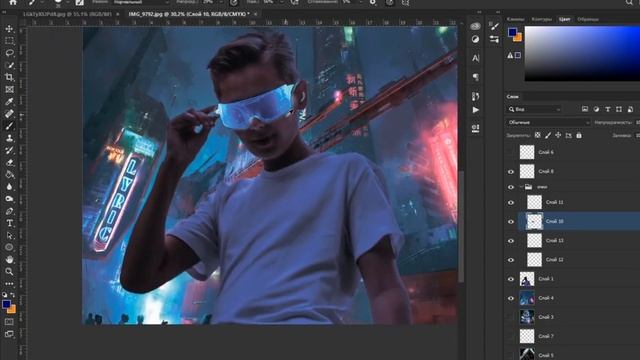Open the Brushes panel icon

494,27
